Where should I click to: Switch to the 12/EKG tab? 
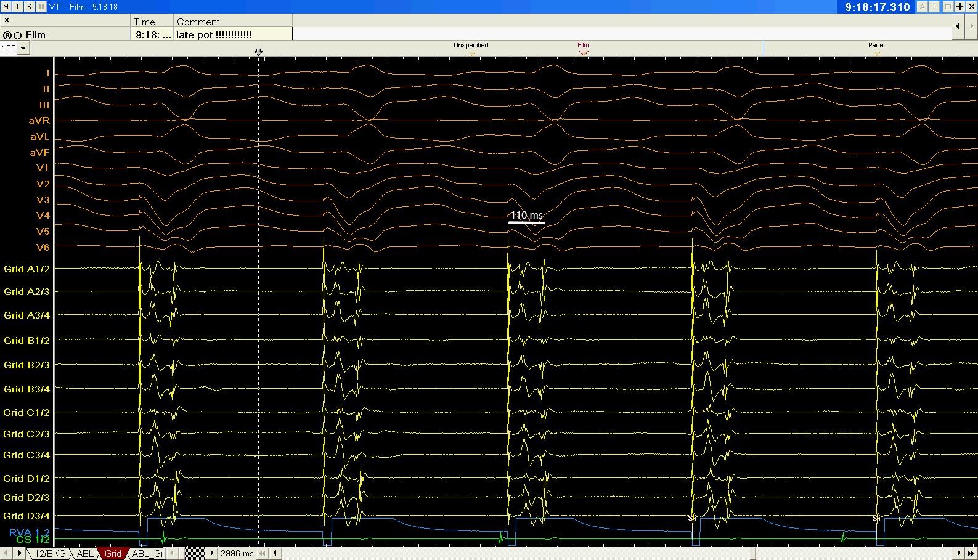(x=49, y=553)
